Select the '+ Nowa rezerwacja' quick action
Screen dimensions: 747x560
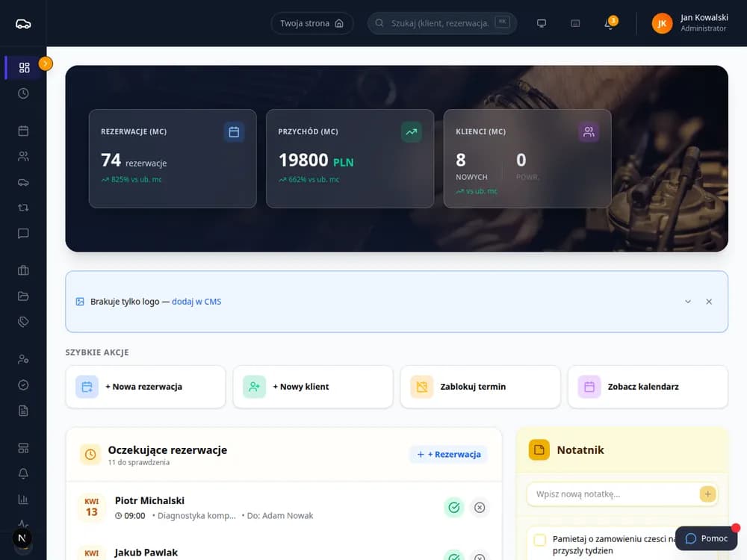[146, 387]
